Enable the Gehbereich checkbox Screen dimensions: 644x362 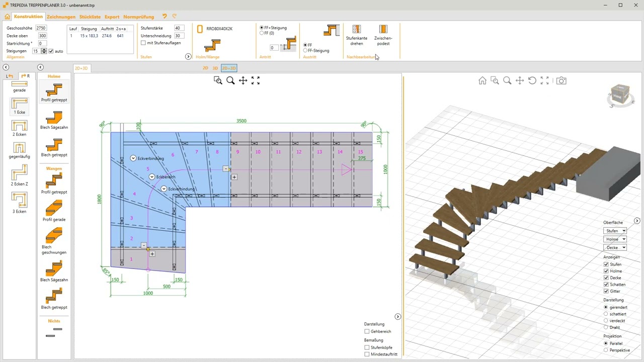tap(367, 331)
